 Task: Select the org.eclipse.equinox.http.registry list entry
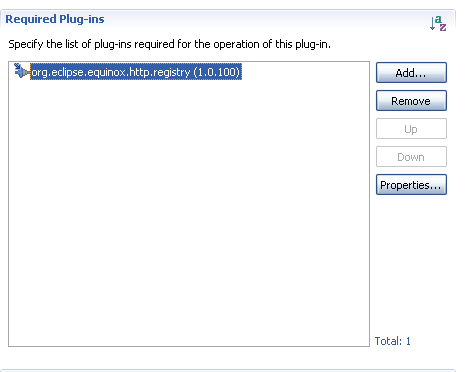click(136, 72)
